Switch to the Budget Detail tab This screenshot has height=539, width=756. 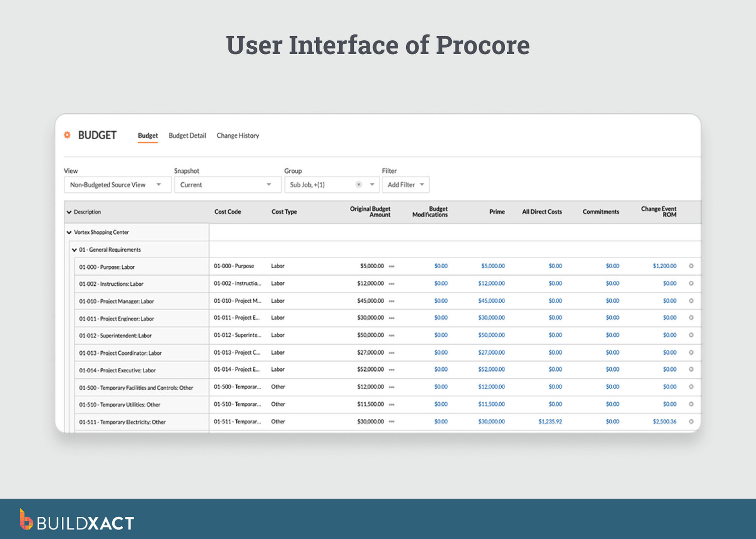pyautogui.click(x=187, y=135)
